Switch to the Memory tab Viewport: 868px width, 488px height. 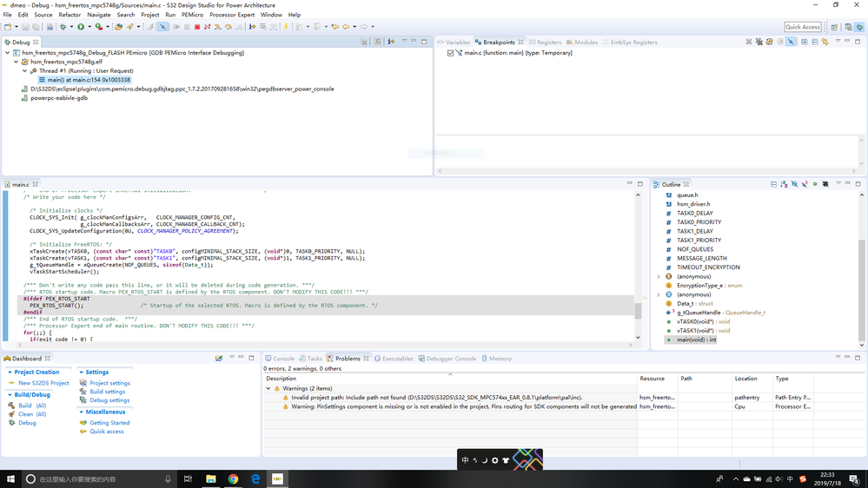point(496,359)
